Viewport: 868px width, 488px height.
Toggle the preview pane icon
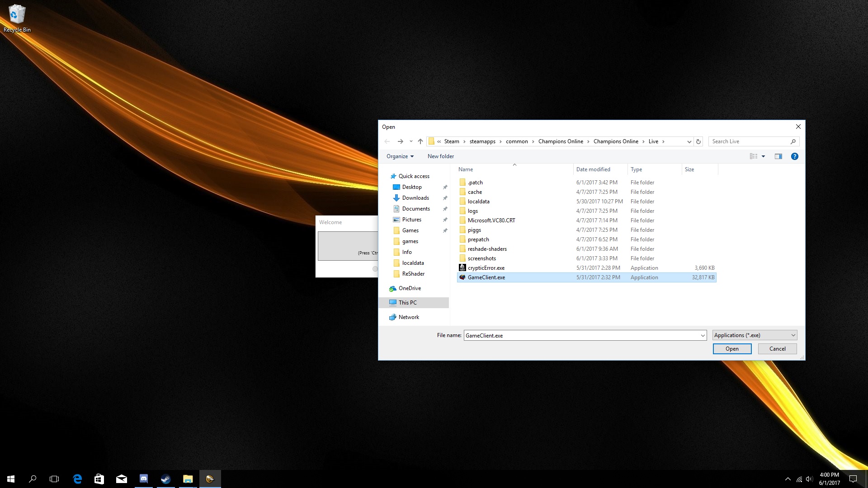(778, 156)
